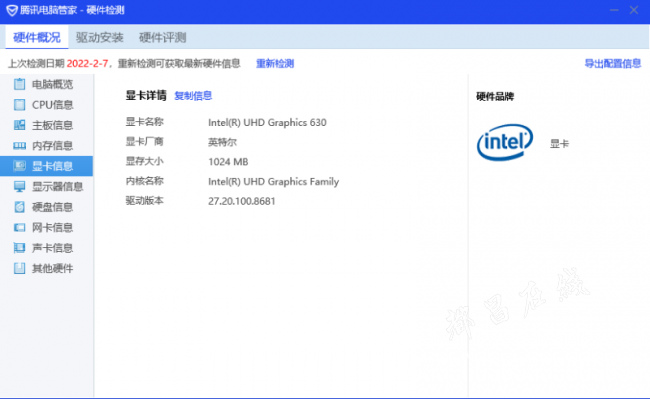650x399 pixels.
Task: Click the value Intel(R) UHD Graphics 630
Action: tap(267, 123)
